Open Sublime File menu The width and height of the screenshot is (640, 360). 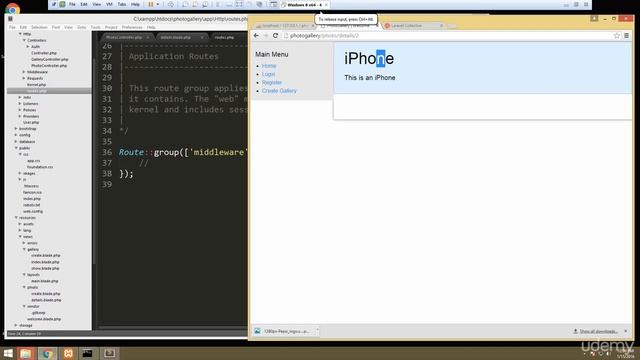click(x=12, y=27)
